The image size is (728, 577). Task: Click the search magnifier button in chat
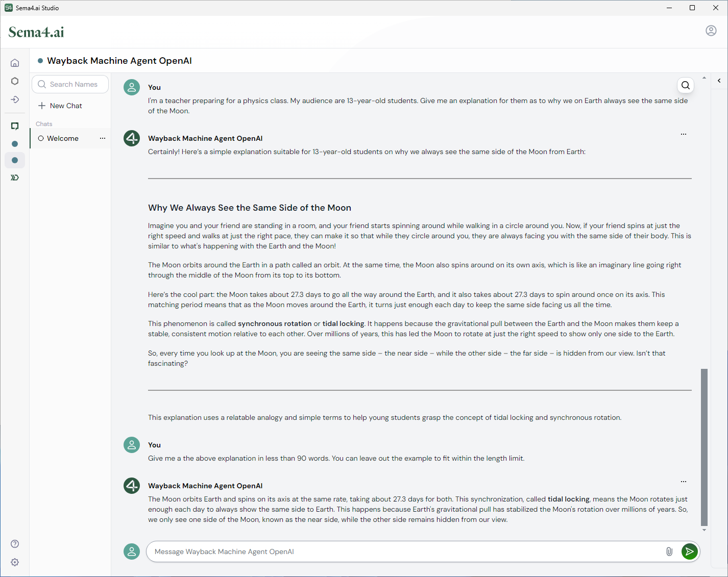click(686, 85)
